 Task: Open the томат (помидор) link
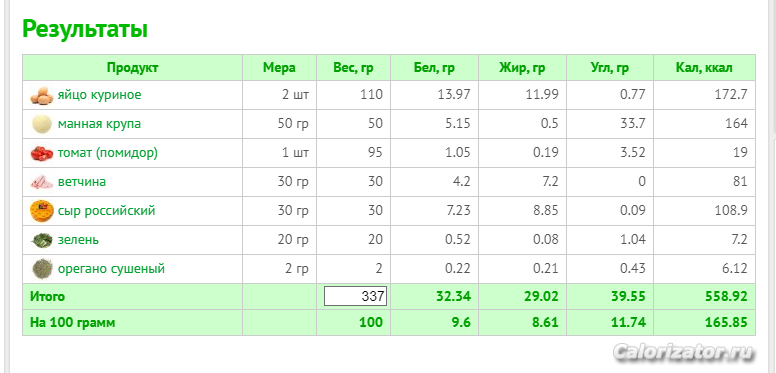tap(108, 153)
